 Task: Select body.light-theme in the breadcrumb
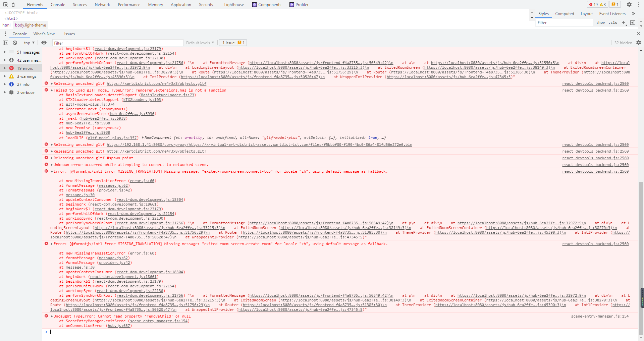pos(31,25)
